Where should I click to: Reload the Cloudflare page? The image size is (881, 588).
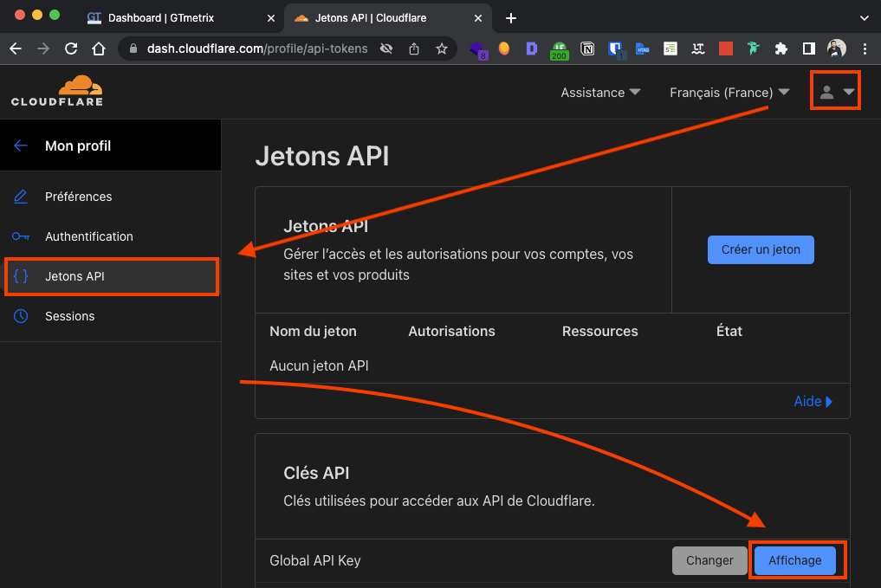[71, 48]
